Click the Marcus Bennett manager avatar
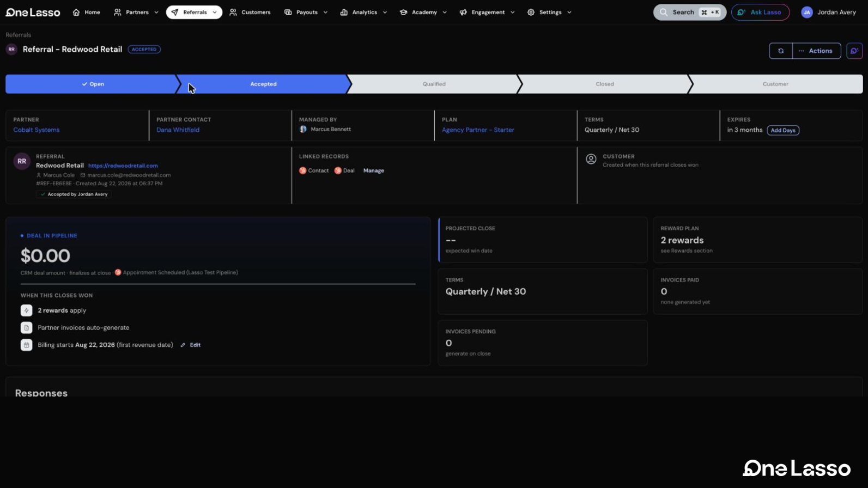868x488 pixels. pyautogui.click(x=303, y=129)
